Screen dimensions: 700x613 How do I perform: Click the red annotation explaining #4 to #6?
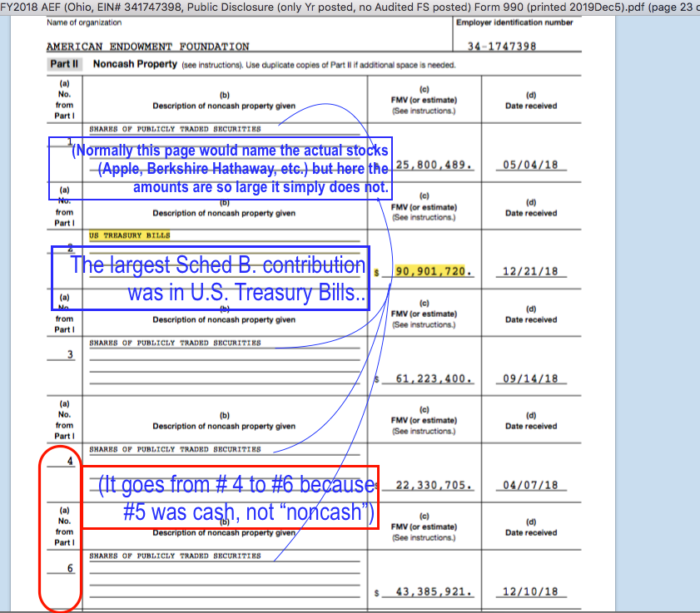click(x=230, y=497)
